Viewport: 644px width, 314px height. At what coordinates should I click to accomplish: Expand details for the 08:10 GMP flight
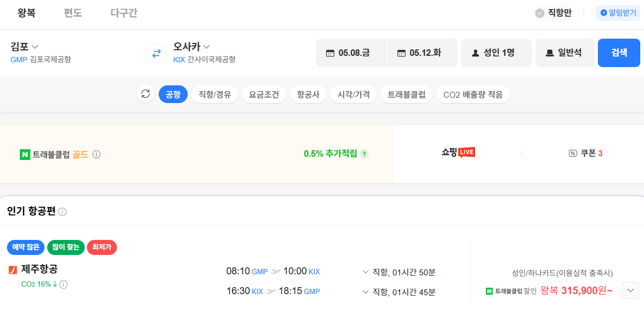[x=365, y=272]
